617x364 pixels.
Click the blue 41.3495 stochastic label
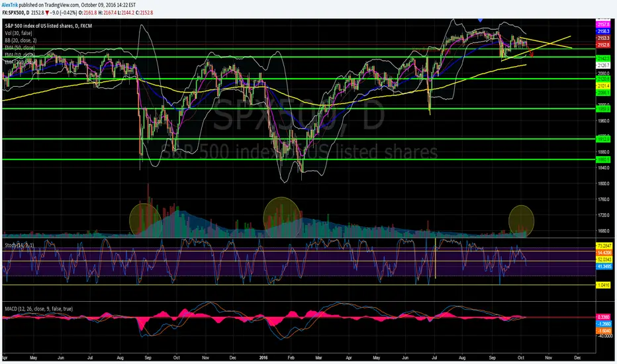tap(604, 267)
